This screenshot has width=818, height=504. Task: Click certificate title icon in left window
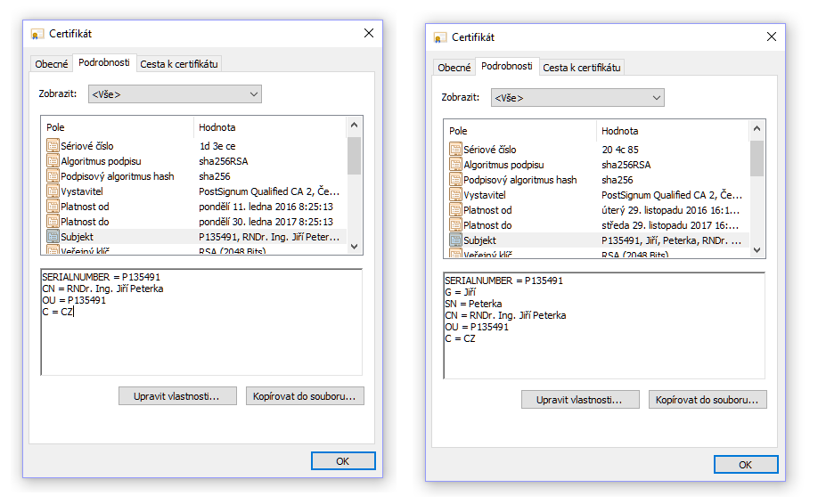click(37, 35)
